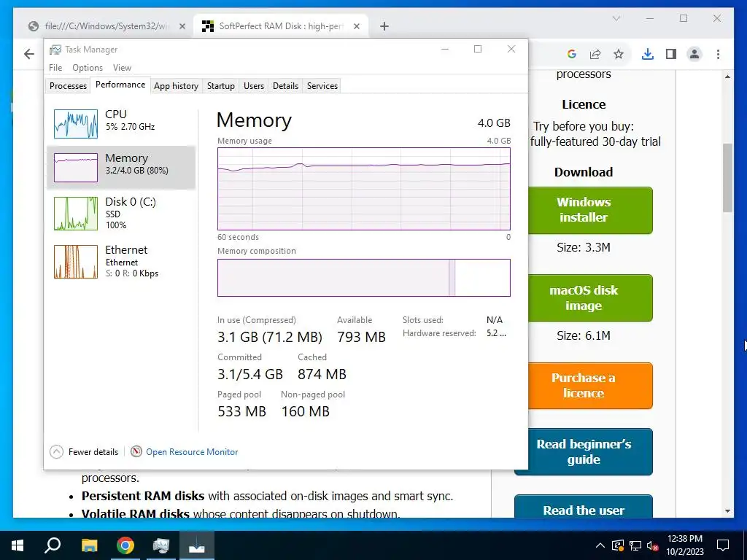Open Read beginner's guide

(584, 451)
